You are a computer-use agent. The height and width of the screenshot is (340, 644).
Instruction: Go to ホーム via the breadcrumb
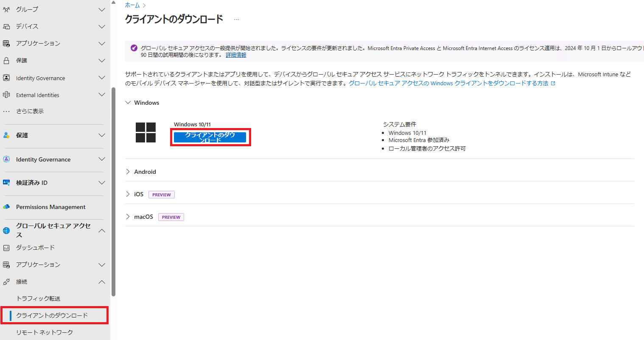132,5
